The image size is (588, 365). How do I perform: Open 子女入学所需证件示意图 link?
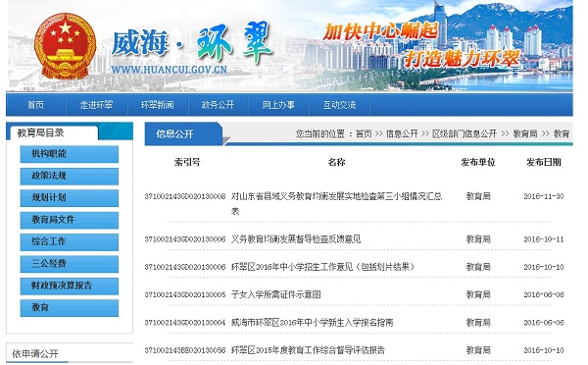276,294
